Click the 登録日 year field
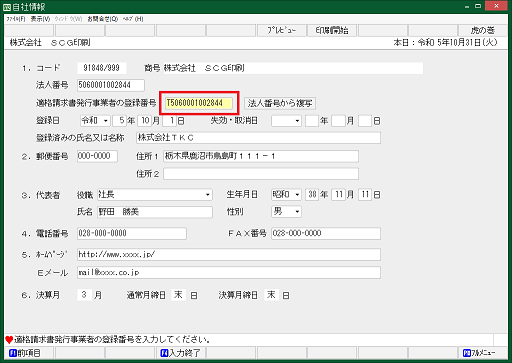This screenshot has height=363, width=512. (x=119, y=121)
